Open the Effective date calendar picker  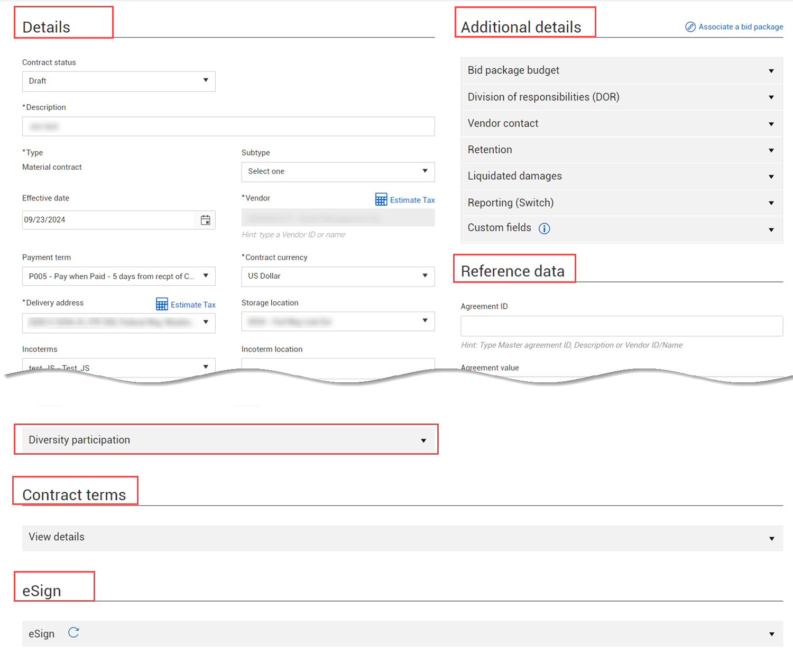click(x=205, y=220)
